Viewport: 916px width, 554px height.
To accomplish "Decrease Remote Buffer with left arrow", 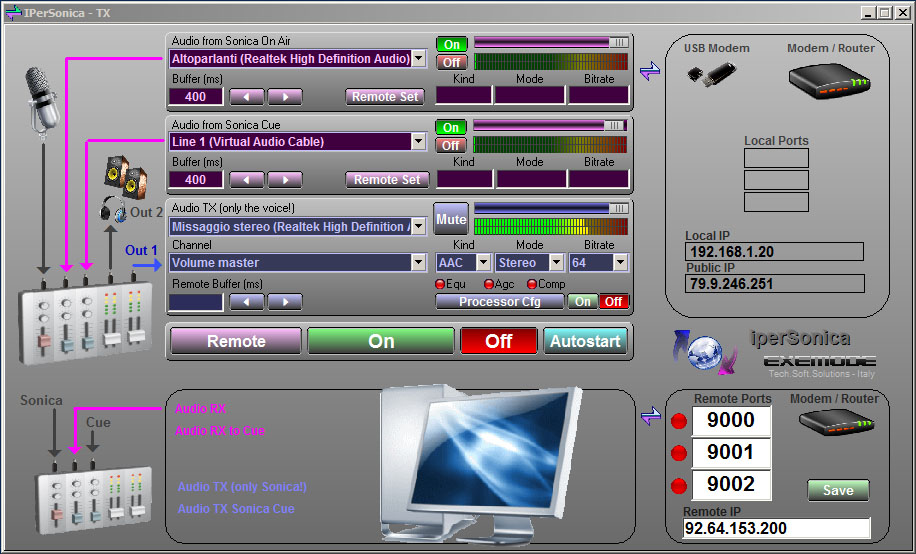I will [247, 302].
